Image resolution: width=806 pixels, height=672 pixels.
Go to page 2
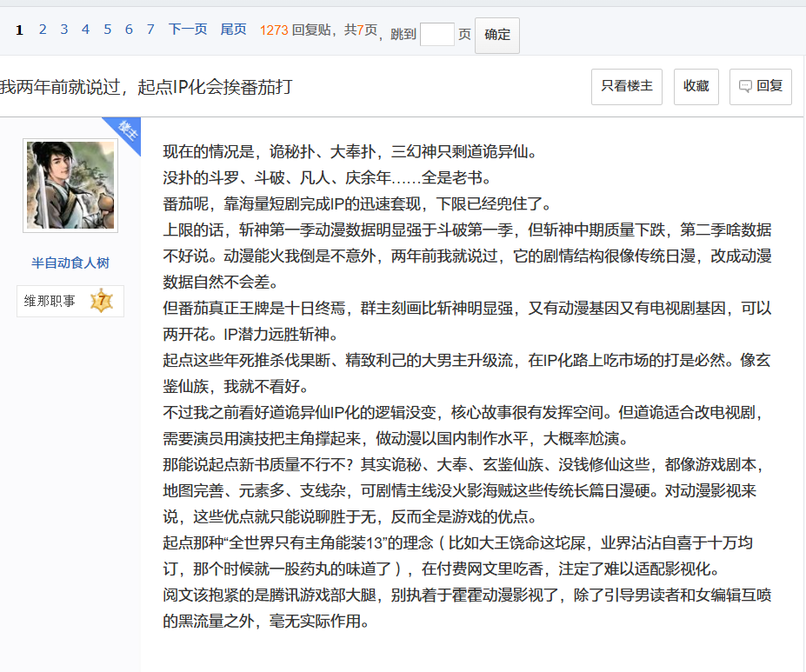point(43,30)
